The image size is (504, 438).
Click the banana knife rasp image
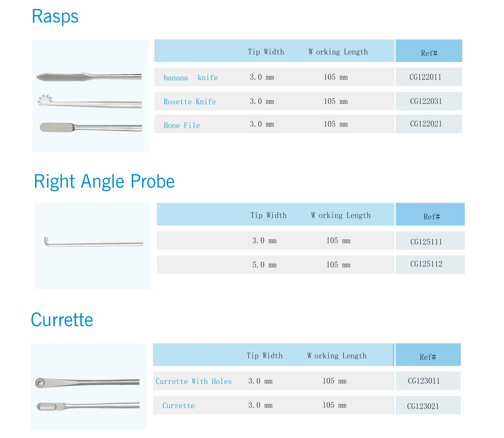pos(89,77)
